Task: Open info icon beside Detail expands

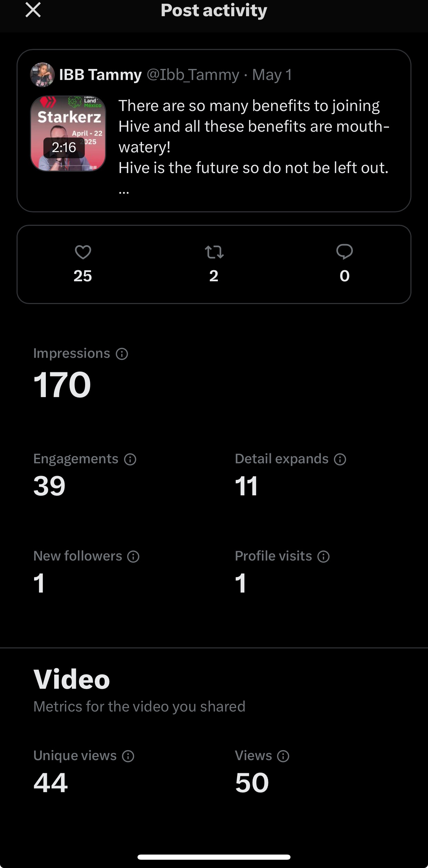Action: 340,459
